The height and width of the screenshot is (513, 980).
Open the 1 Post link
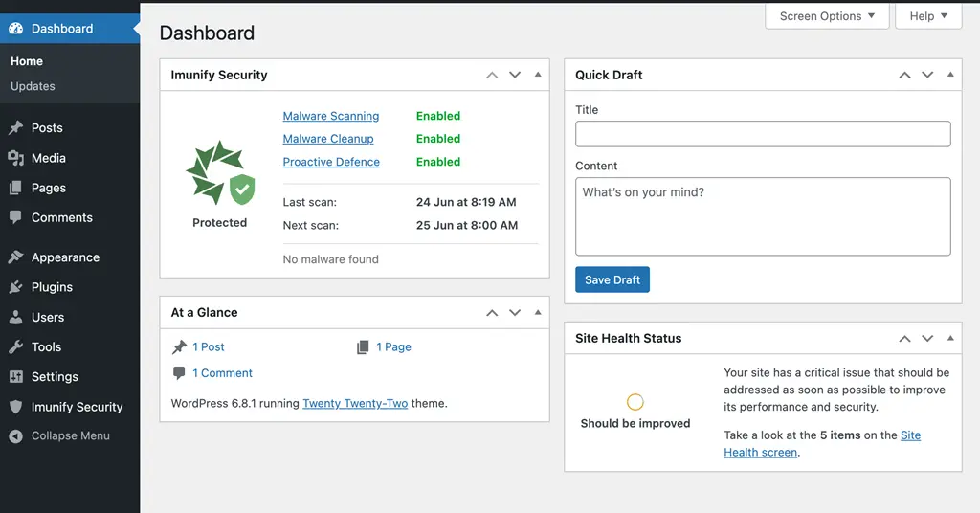(x=208, y=347)
